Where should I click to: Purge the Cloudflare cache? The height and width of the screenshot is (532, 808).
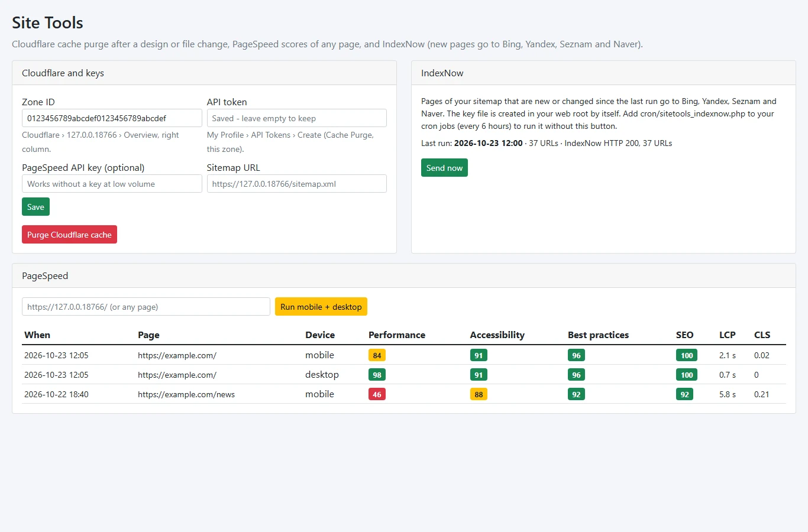(x=69, y=235)
